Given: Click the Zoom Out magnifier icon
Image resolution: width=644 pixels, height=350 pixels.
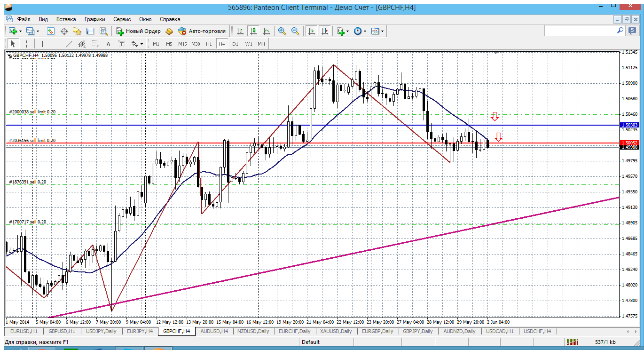Looking at the screenshot, I should (x=295, y=31).
